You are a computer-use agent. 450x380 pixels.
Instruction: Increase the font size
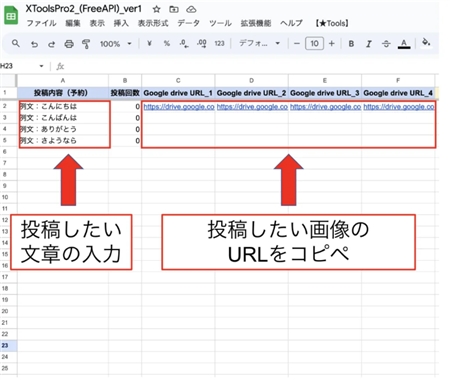(332, 43)
